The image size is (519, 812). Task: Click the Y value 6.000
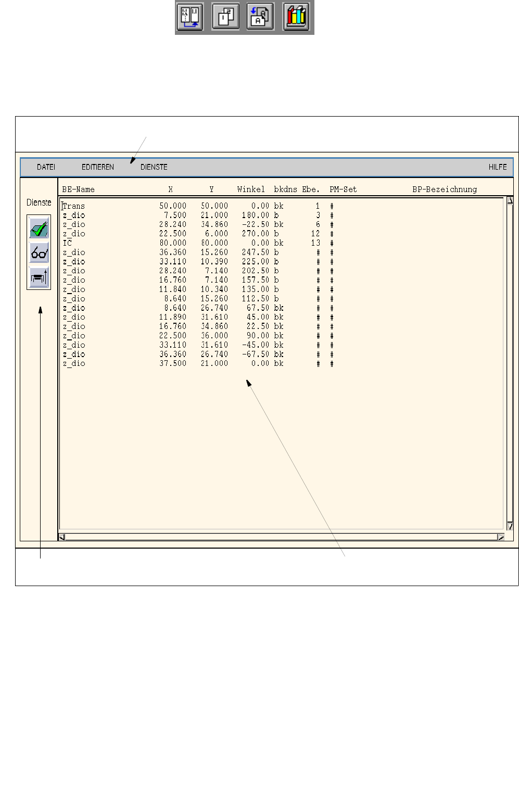[x=217, y=234]
